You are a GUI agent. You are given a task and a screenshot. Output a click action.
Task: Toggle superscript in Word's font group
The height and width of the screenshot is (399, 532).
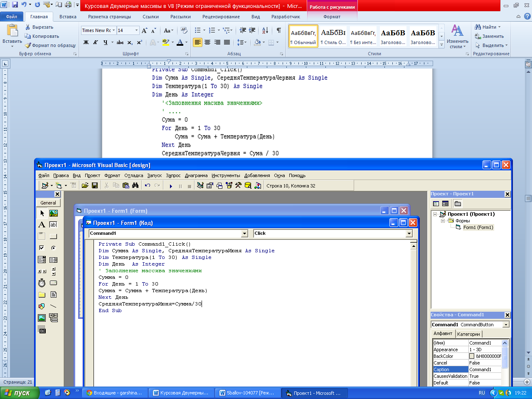tap(140, 42)
